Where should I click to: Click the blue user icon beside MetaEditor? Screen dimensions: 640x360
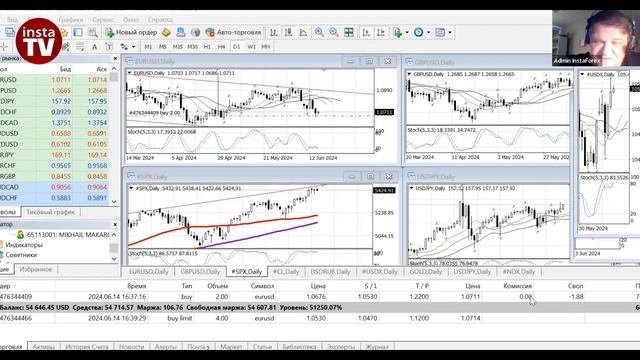point(181,32)
